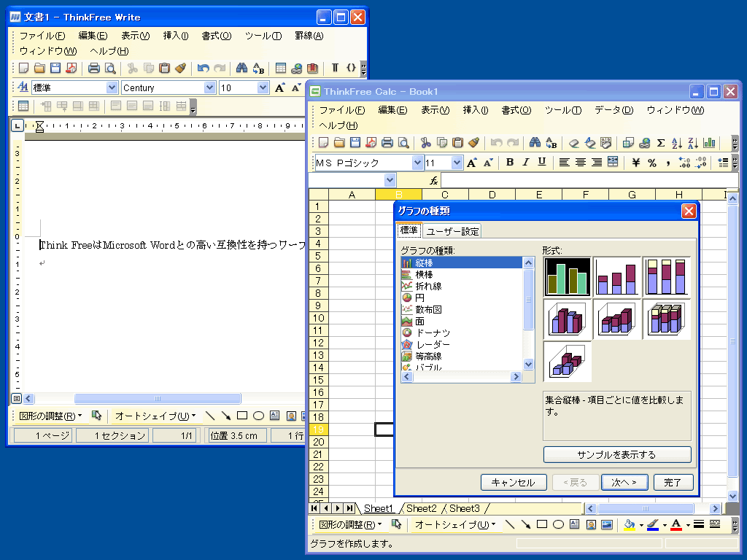
Task: Open the style dropdown showing 標準 in Write
Action: pos(112,87)
